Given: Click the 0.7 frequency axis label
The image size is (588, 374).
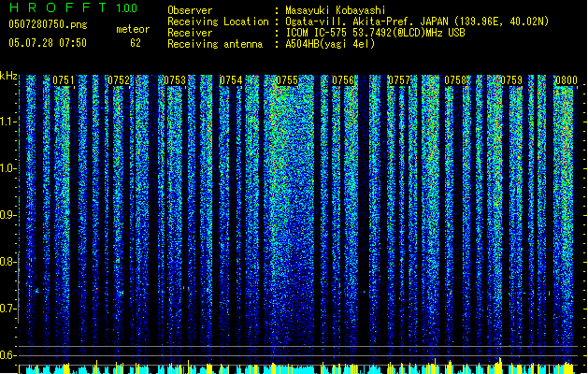Looking at the screenshot, I should click(x=8, y=309).
